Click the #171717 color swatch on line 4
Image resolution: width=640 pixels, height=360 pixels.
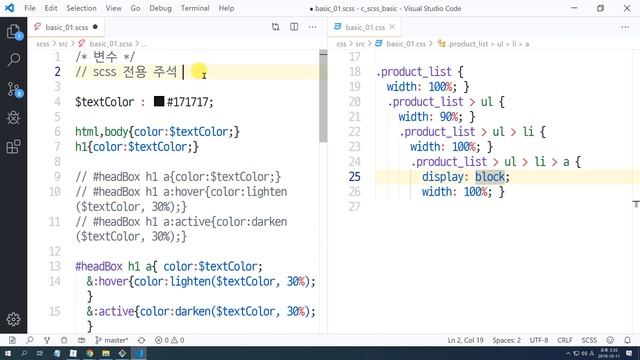point(159,101)
